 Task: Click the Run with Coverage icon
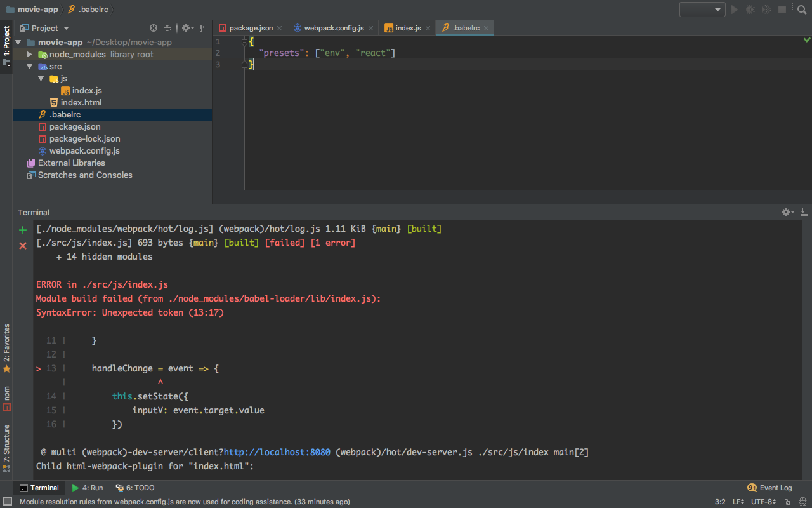[766, 10]
